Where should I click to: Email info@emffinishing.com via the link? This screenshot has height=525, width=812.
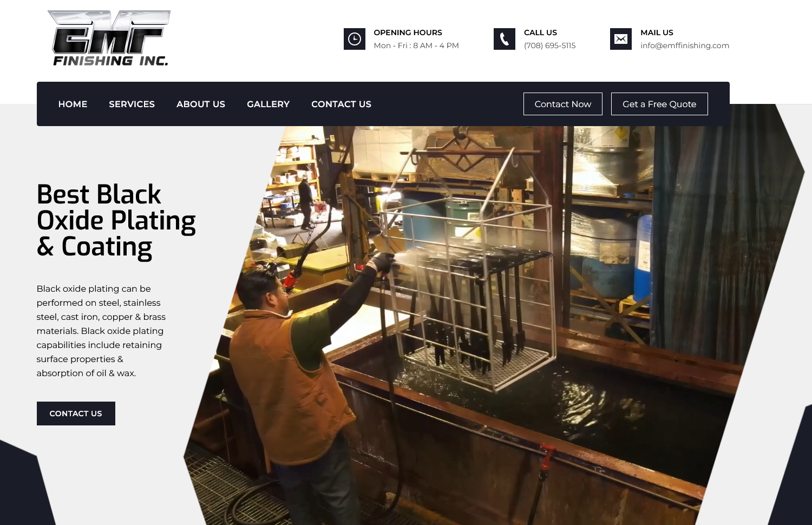coord(685,45)
